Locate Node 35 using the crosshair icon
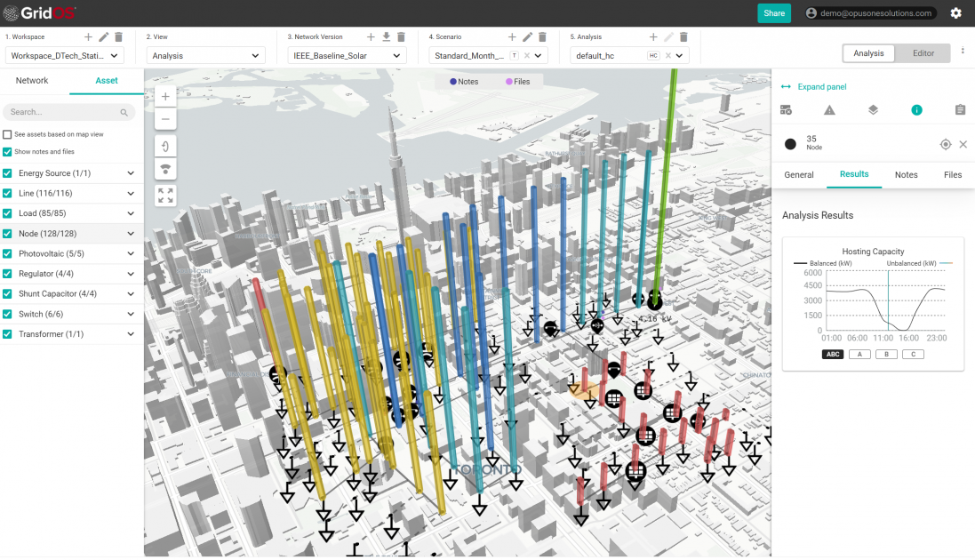The image size is (975, 560). pyautogui.click(x=945, y=144)
